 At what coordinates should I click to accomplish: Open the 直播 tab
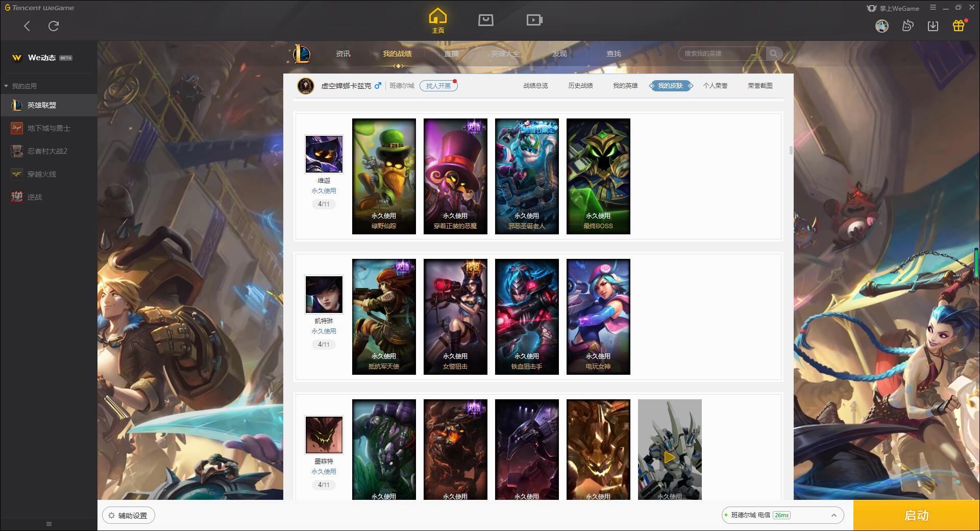(x=451, y=54)
